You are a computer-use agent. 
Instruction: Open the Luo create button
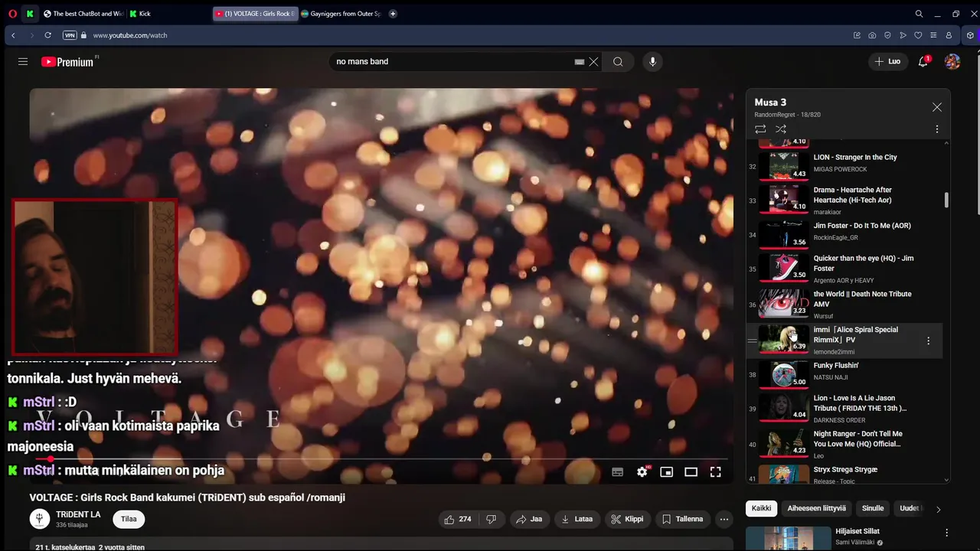click(888, 61)
